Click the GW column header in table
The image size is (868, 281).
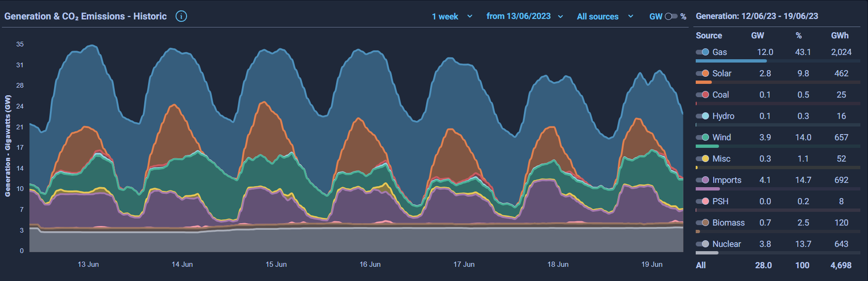(757, 36)
